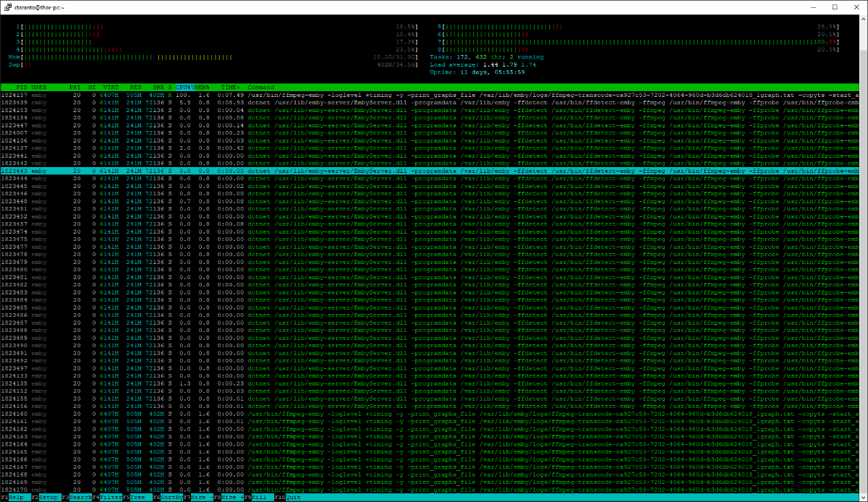
Task: Sort by the PID column header
Action: (x=22, y=87)
